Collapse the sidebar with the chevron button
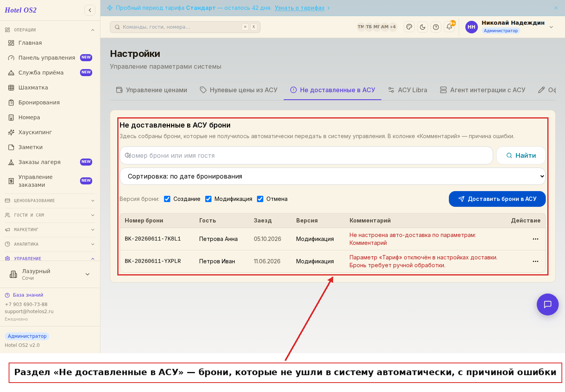 (90, 10)
